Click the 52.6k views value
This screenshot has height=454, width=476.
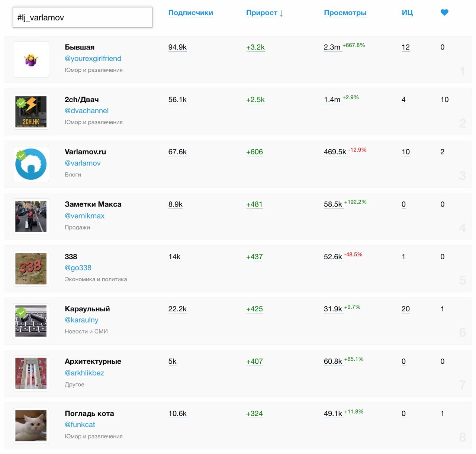coord(333,256)
